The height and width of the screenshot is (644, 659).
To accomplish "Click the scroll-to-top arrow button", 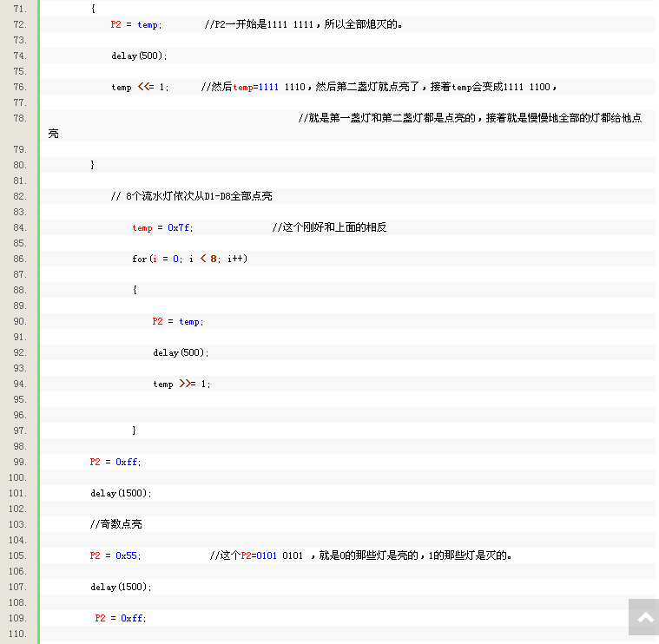I will (644, 617).
